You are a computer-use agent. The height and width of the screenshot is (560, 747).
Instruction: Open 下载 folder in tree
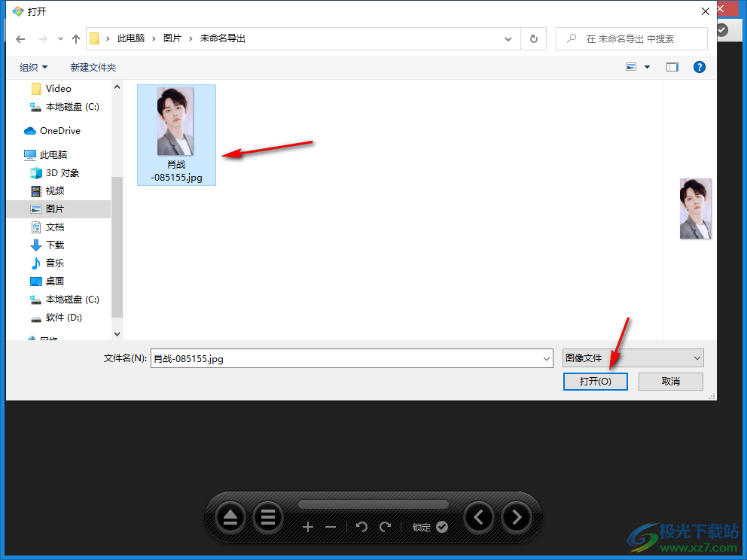tap(47, 245)
